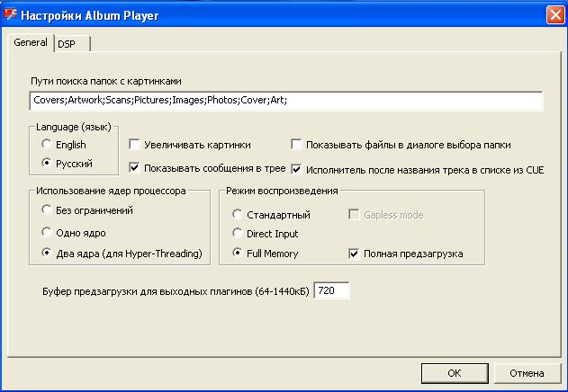Switch to the General tab
568x392 pixels.
(x=31, y=43)
